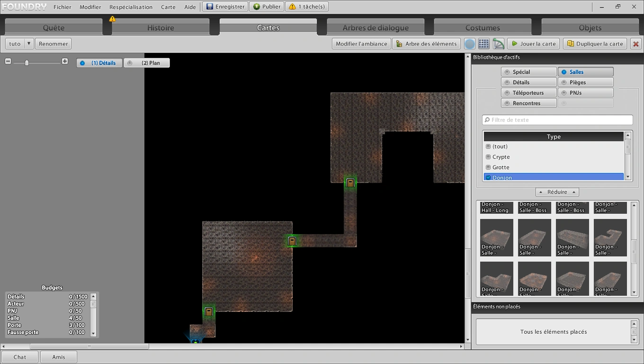Viewport: 644px width, 364px height.
Task: Click the blue circle toolbar icon
Action: (x=469, y=44)
